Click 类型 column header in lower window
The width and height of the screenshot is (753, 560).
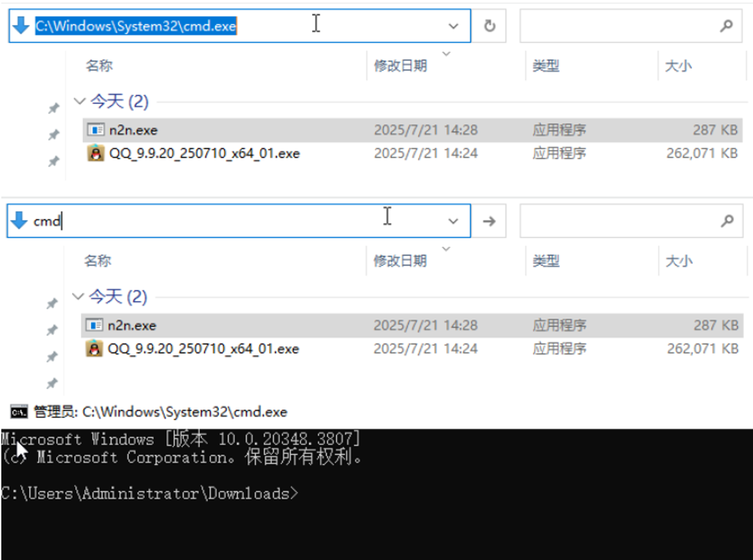tap(546, 261)
